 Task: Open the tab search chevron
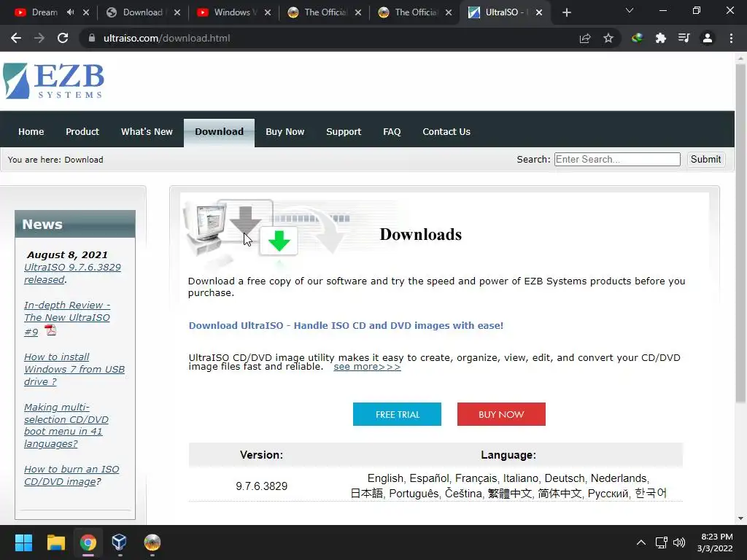pyautogui.click(x=630, y=10)
